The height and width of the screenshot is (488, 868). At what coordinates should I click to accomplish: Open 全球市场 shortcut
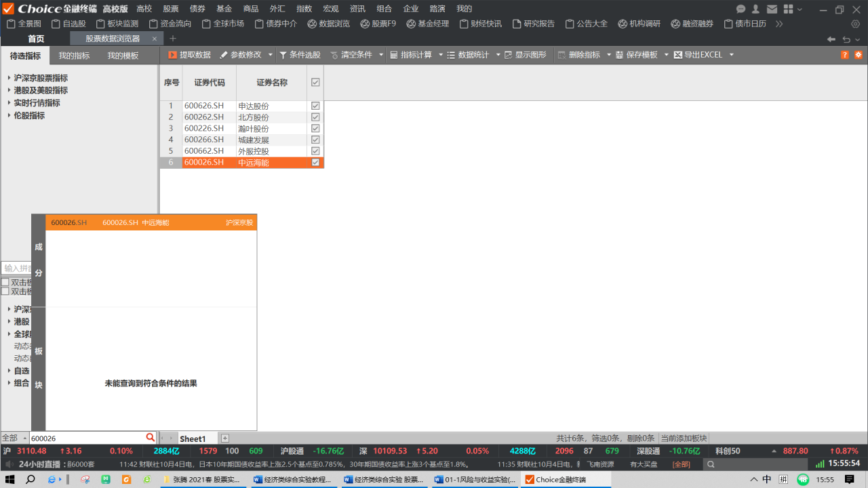[x=222, y=24]
